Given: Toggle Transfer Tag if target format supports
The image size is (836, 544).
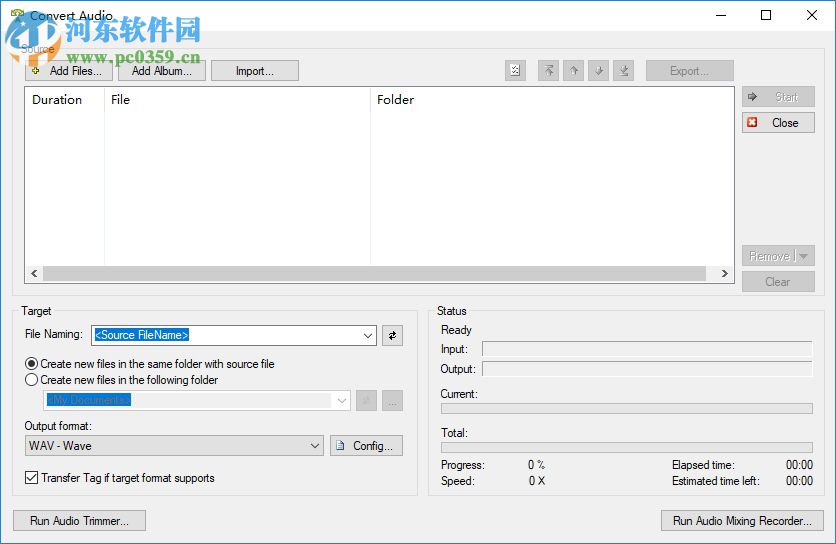Looking at the screenshot, I should [x=120, y=478].
